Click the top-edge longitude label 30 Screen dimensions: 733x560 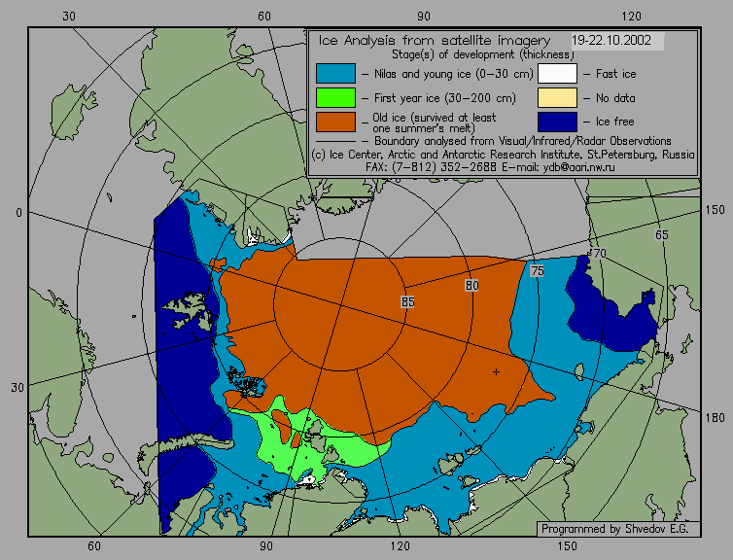point(69,17)
